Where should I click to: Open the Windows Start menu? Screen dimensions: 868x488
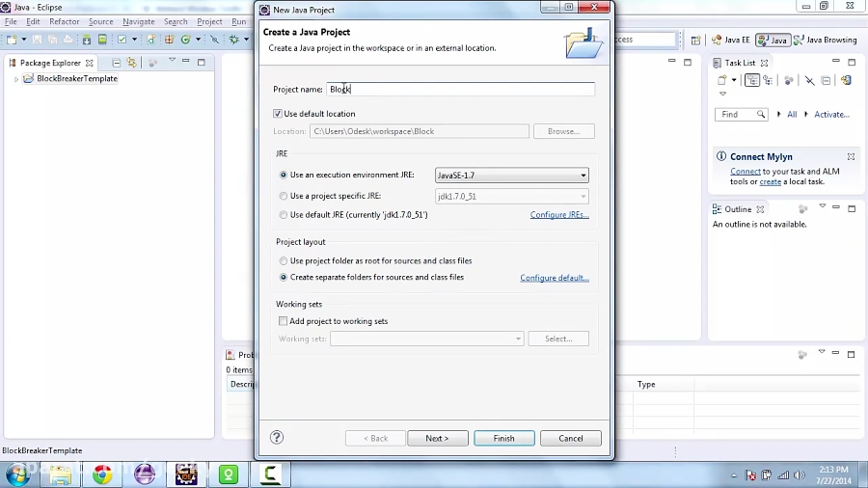click(17, 474)
